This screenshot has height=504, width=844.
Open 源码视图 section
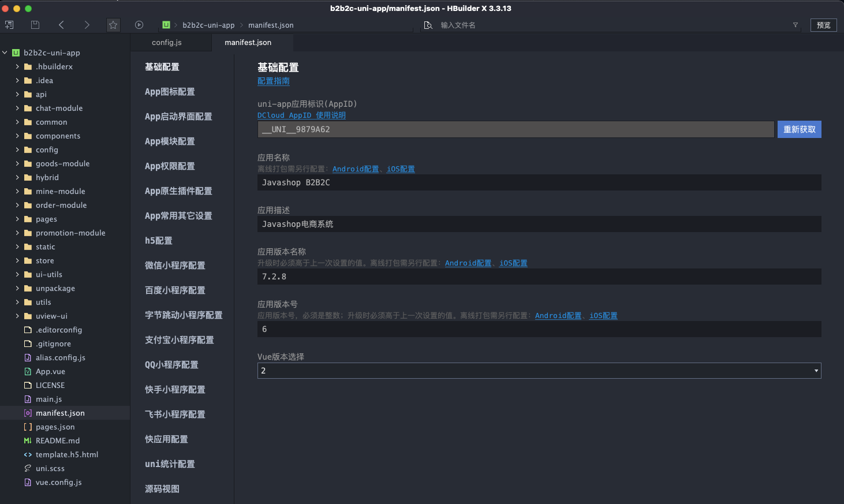(x=162, y=488)
